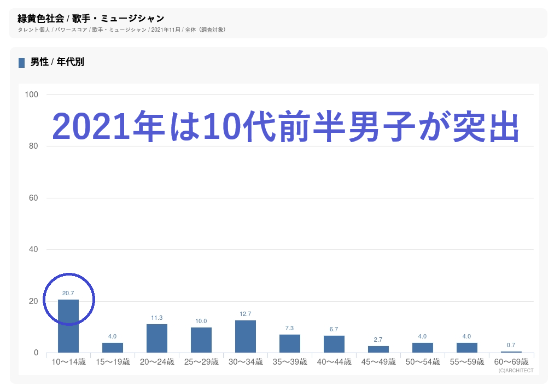The width and height of the screenshot is (560, 392).
Task: Select the 45〜49歳 bar showing 2.7
Action: click(378, 349)
